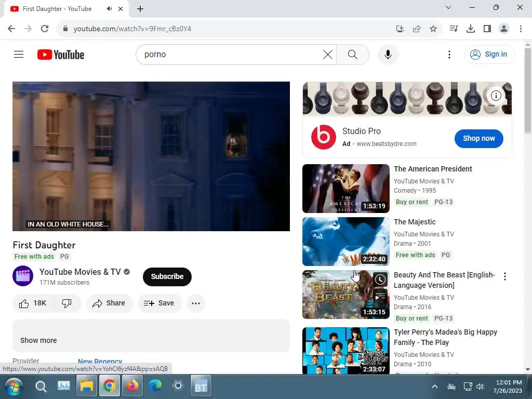
Task: Launch Firefox from the taskbar
Action: tap(132, 386)
